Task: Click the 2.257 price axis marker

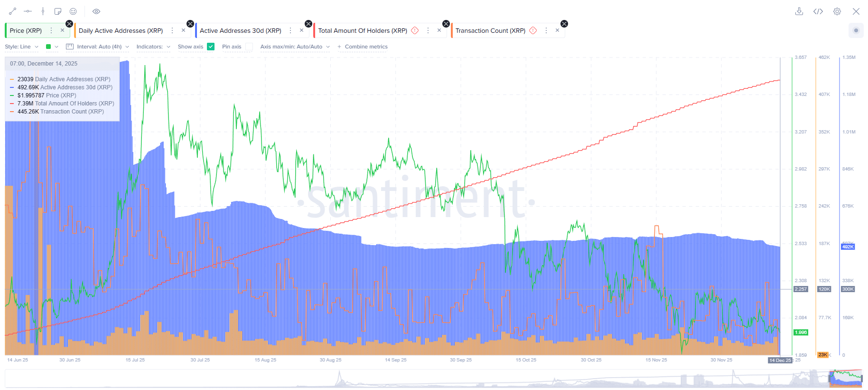Action: click(801, 289)
